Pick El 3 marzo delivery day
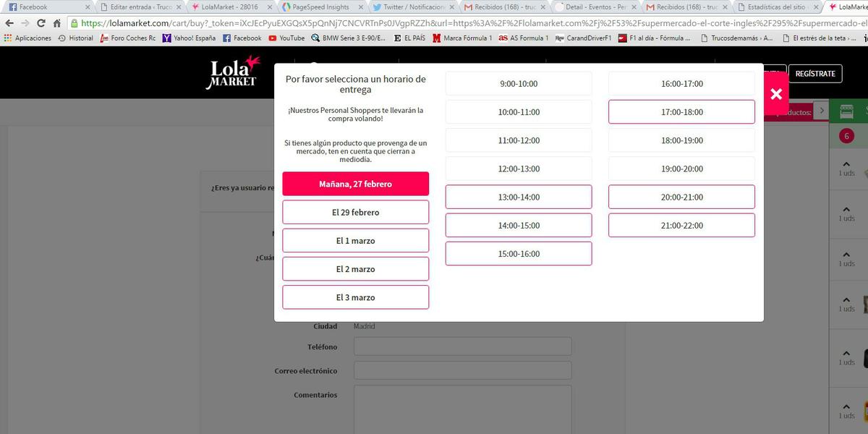 click(355, 297)
